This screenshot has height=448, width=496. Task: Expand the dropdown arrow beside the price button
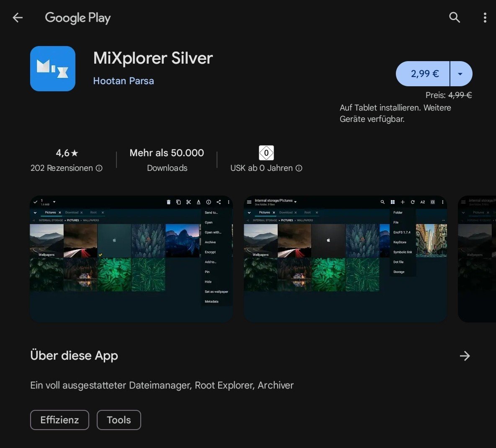[461, 74]
